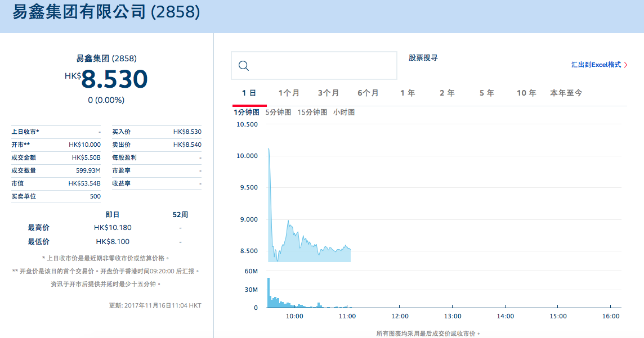Click the 买卖单位 value 500
644x338 pixels.
pyautogui.click(x=95, y=196)
